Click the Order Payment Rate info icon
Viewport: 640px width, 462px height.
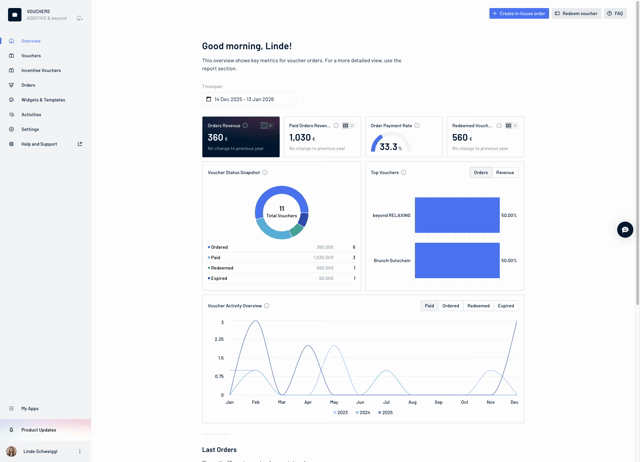coord(417,126)
